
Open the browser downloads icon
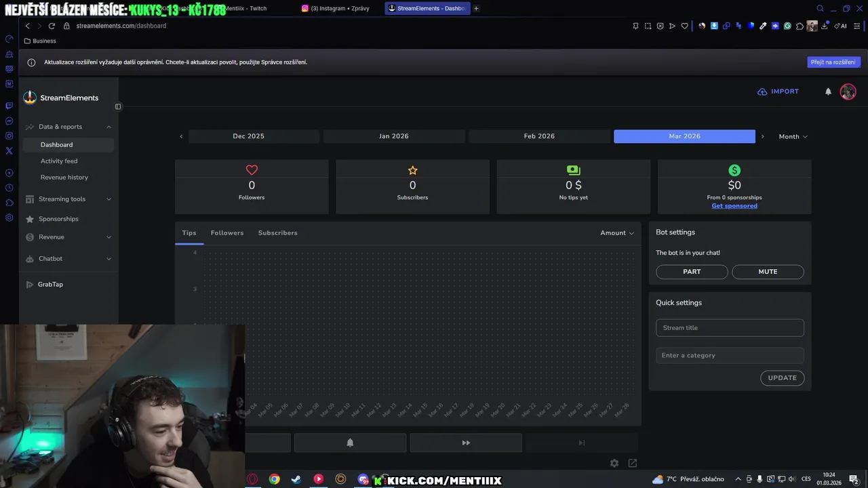(x=825, y=26)
